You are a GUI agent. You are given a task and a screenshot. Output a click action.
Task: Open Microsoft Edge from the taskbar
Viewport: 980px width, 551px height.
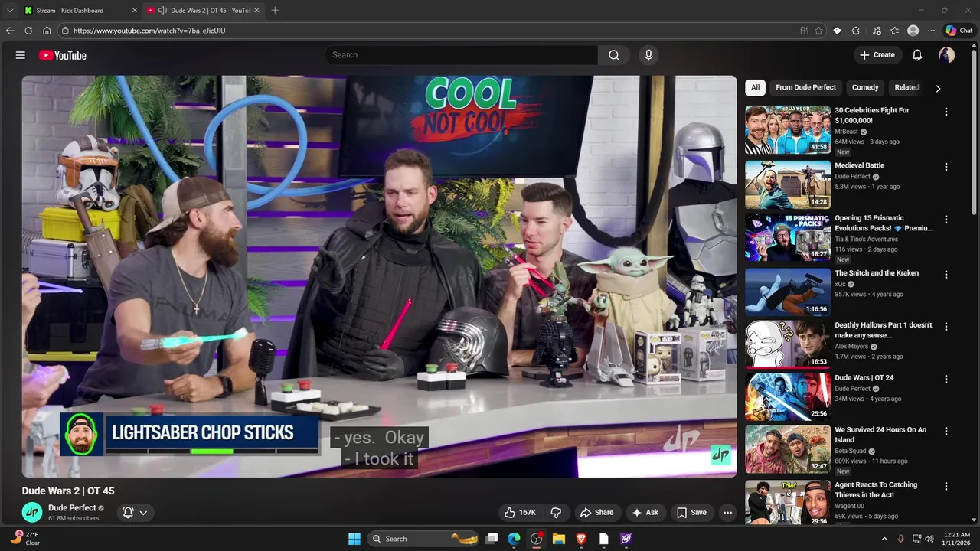[514, 539]
